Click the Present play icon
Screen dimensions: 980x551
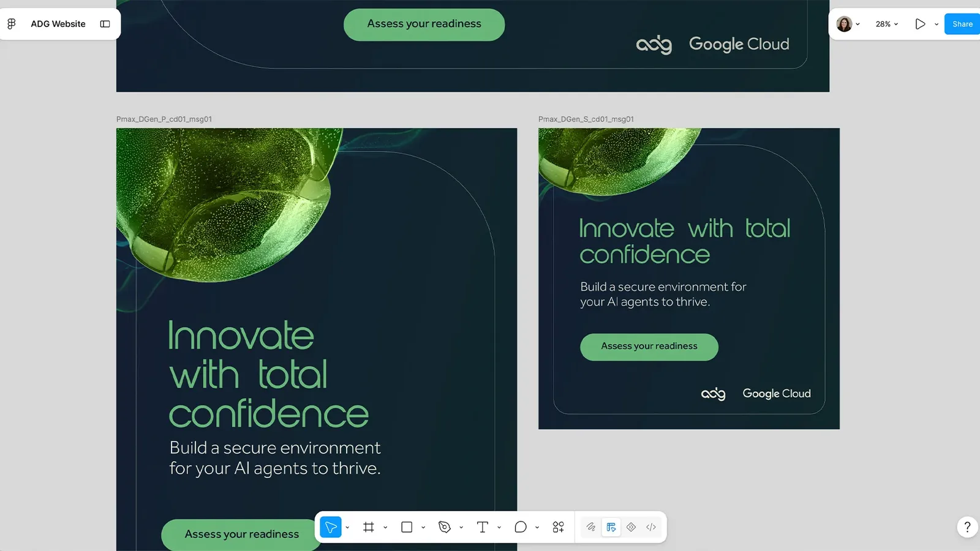coord(920,24)
